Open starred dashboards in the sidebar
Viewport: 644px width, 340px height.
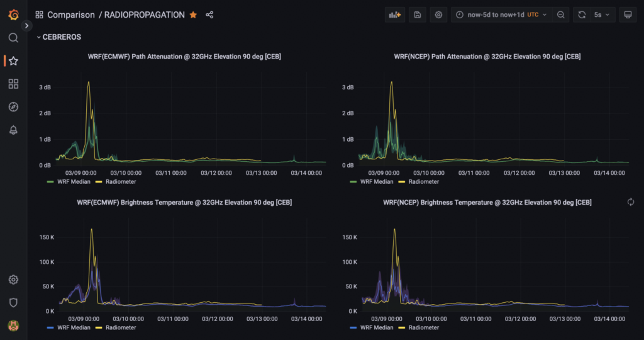pos(14,61)
